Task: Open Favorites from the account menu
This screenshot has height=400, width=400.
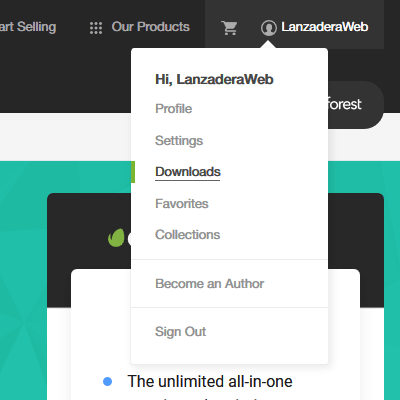Action: [182, 204]
